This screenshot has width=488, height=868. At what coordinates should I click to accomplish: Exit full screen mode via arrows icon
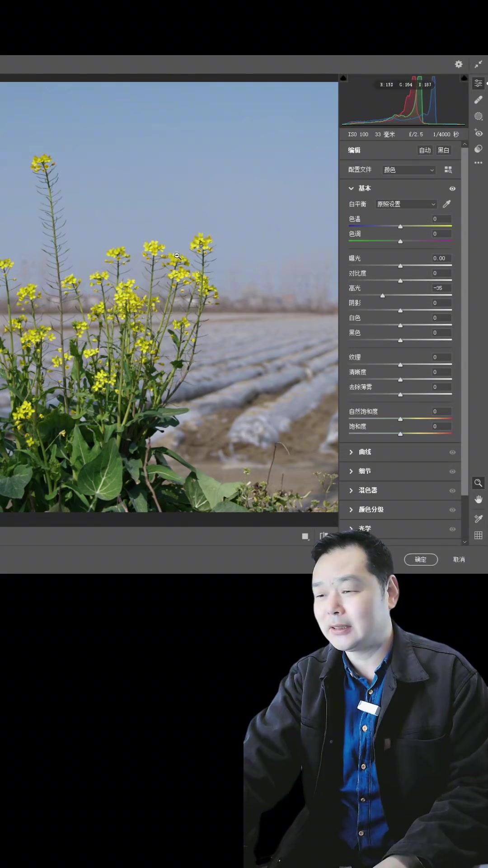[x=478, y=64]
